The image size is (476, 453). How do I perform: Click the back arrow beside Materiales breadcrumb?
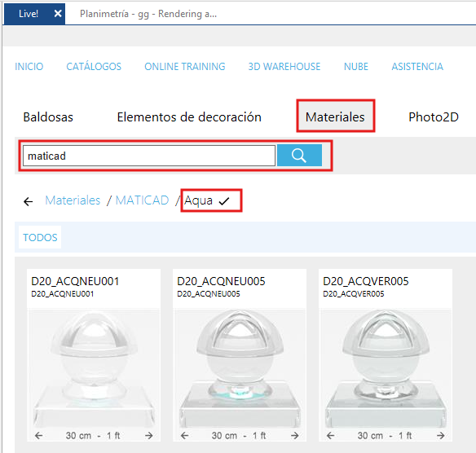29,201
